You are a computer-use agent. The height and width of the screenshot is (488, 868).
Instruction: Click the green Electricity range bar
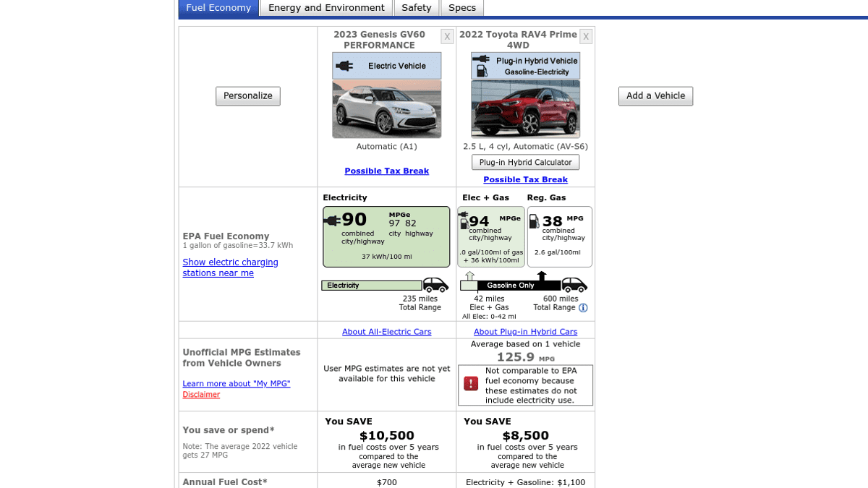(x=372, y=286)
